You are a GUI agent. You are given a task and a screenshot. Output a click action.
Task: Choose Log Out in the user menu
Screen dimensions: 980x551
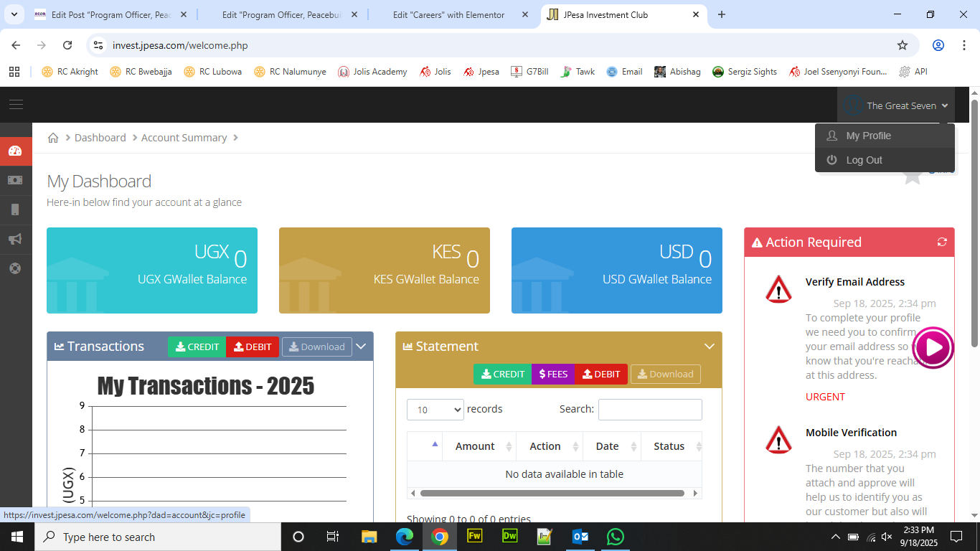pos(864,160)
